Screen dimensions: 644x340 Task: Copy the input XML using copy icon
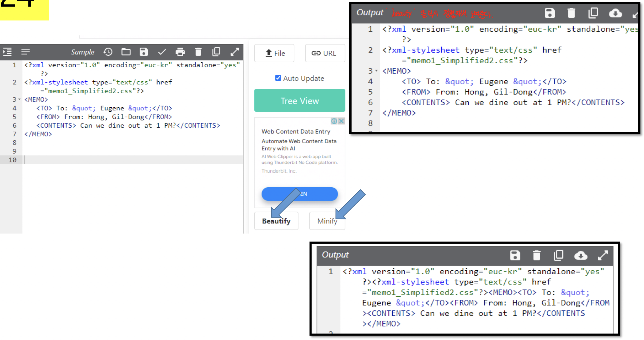[x=216, y=52]
